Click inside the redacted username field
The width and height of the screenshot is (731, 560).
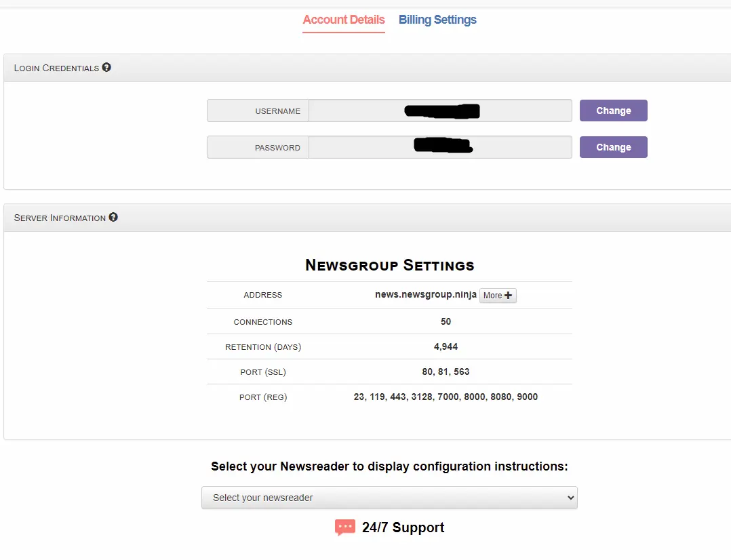pyautogui.click(x=440, y=111)
